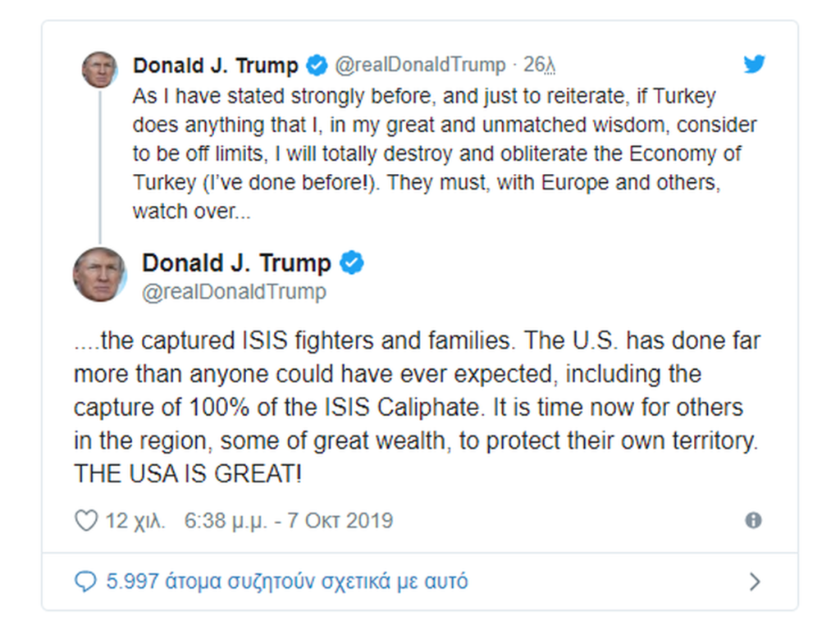Click the small @realDonaldTrump handle in the parent tweet
The image size is (840, 634).
[420, 66]
